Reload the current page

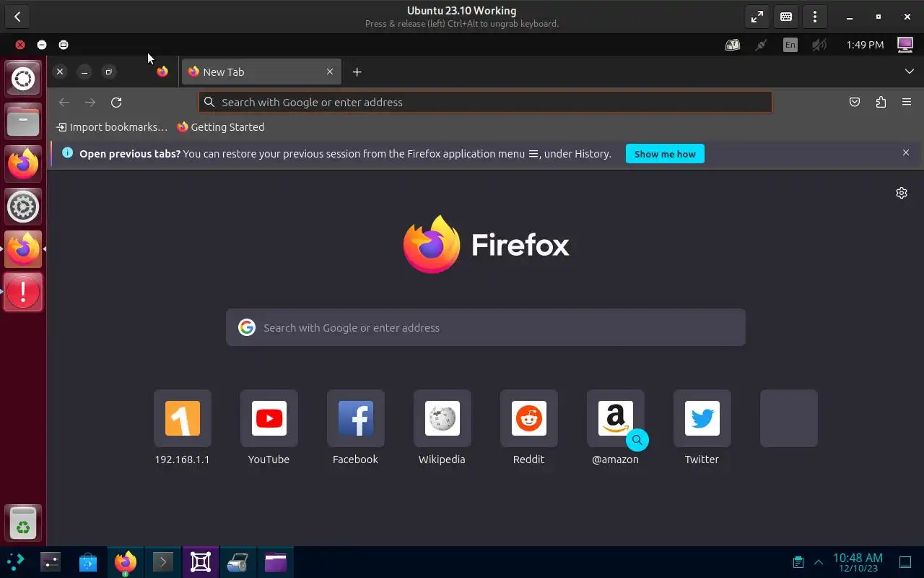[x=116, y=103]
